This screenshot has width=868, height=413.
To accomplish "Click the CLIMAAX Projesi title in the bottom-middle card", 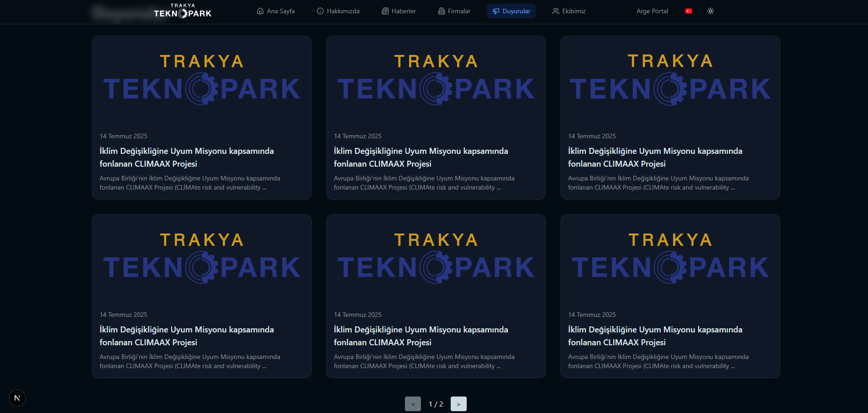I will [x=421, y=336].
